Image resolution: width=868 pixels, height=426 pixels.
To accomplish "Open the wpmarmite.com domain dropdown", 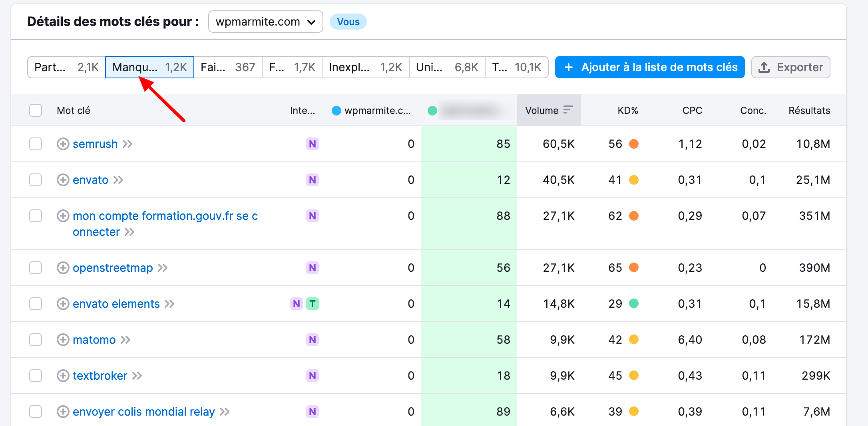I will click(x=265, y=22).
